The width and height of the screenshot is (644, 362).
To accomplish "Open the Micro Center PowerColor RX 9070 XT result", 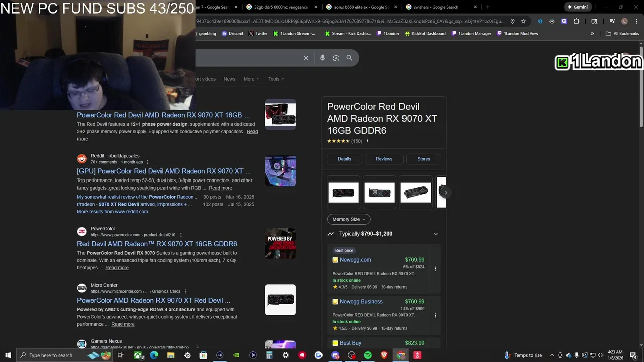I will click(153, 301).
